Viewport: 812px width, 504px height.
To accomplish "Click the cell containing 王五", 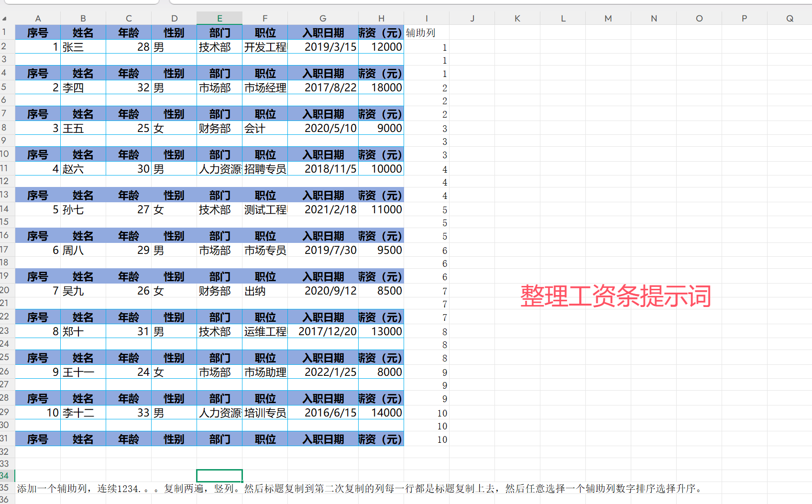I will click(x=83, y=128).
